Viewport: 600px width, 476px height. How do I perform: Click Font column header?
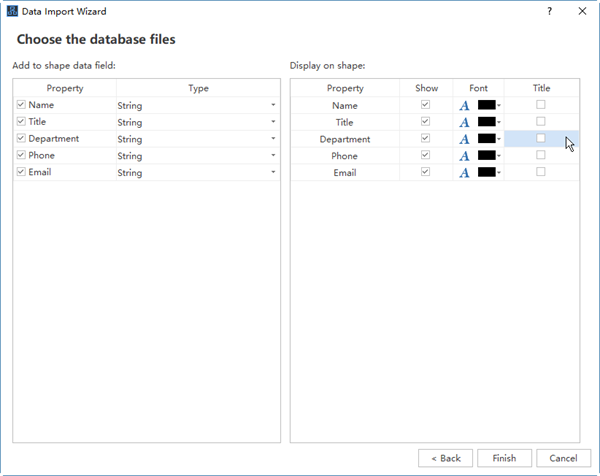[478, 88]
